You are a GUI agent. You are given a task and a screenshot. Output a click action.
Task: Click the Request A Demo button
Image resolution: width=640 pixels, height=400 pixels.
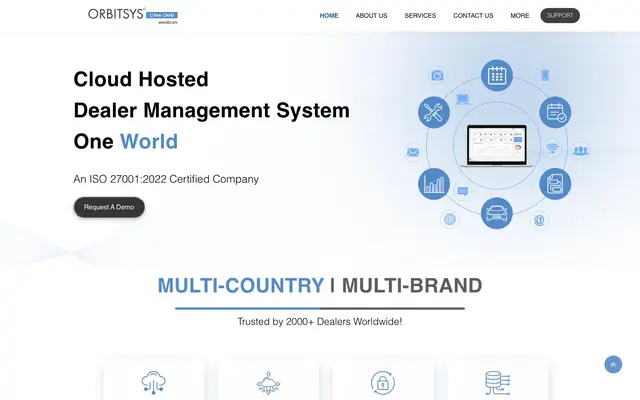point(109,207)
